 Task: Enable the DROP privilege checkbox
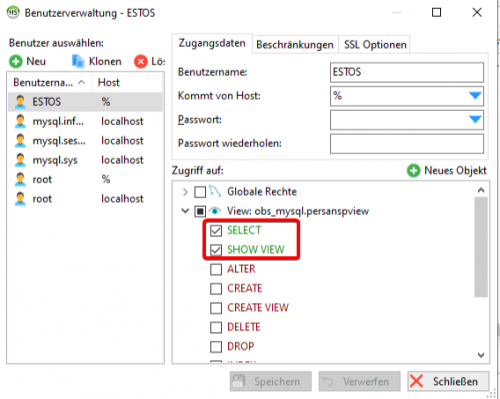[x=216, y=347]
